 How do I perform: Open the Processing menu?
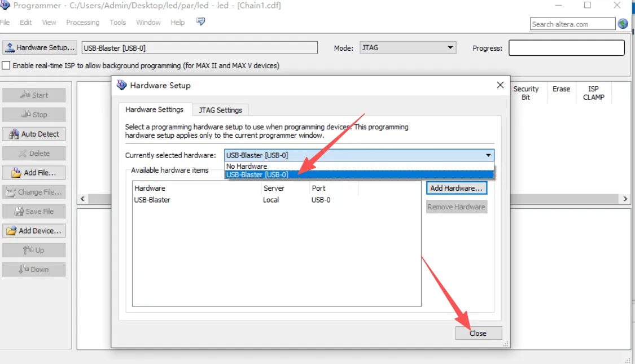point(82,22)
